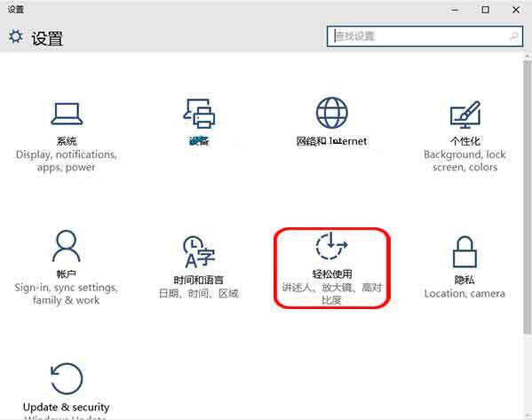
Task: Minimize the 设置 window
Action: tap(455, 10)
